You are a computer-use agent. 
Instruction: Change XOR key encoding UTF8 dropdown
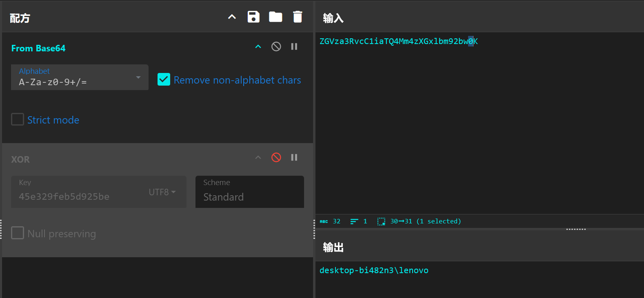pyautogui.click(x=162, y=192)
